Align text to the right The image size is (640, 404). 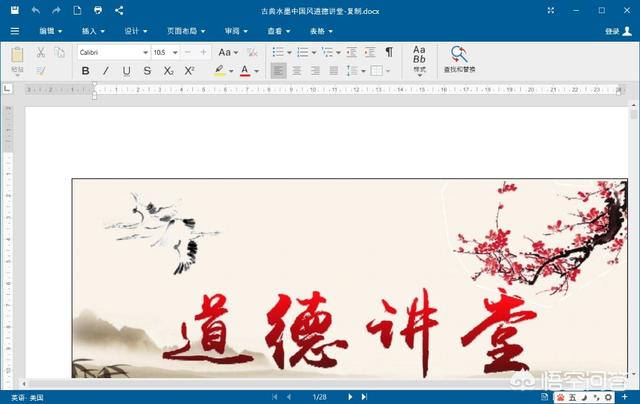(x=315, y=71)
